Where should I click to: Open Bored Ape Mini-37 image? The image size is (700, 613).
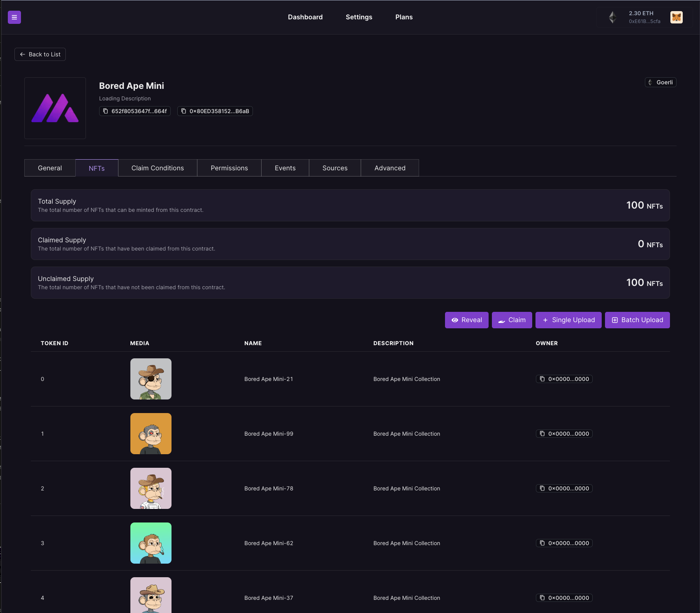(151, 595)
